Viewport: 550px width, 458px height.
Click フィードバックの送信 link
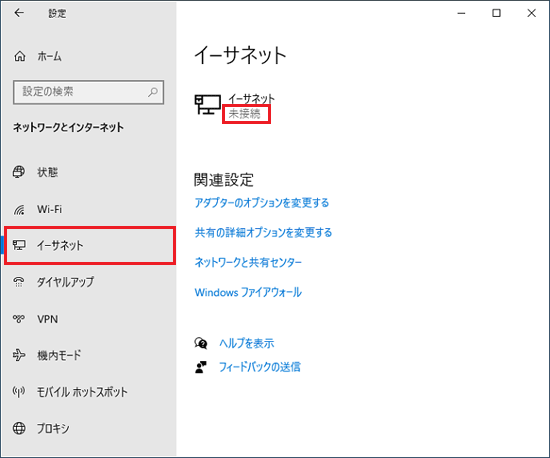click(x=260, y=367)
